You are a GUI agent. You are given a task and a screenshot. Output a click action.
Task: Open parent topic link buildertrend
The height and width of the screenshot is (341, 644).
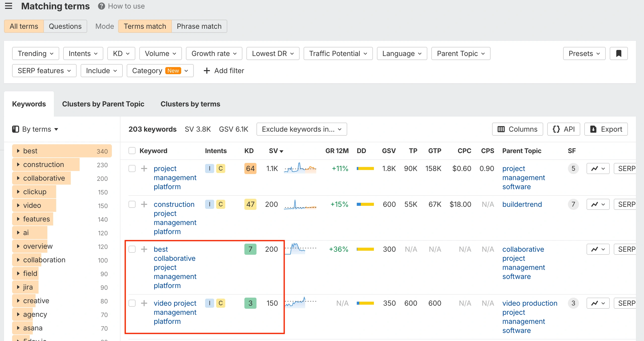(522, 204)
